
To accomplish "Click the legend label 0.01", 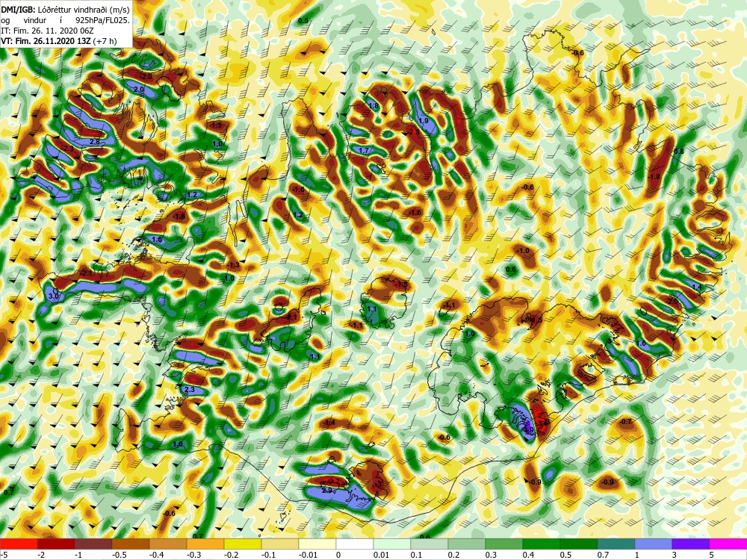I will pyautogui.click(x=382, y=555).
